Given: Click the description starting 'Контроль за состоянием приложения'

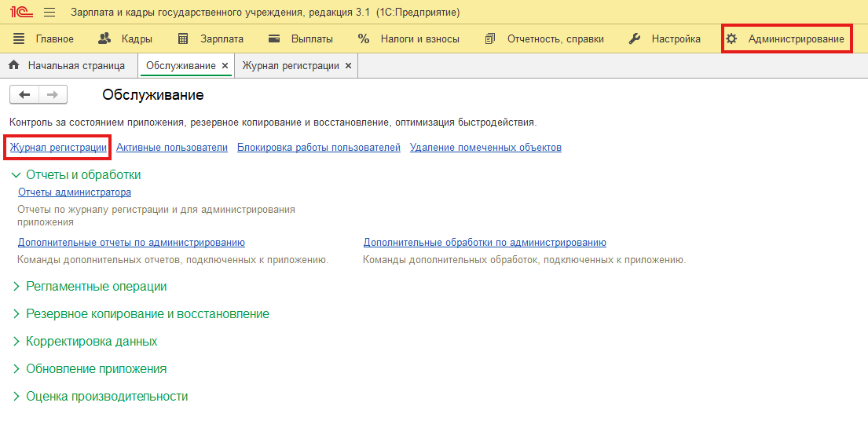Looking at the screenshot, I should [273, 122].
